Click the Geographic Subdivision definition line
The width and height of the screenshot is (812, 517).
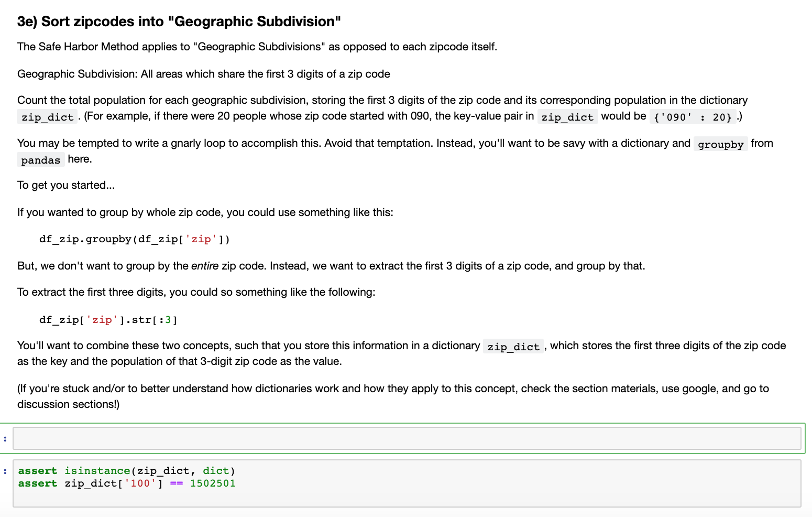(x=203, y=74)
